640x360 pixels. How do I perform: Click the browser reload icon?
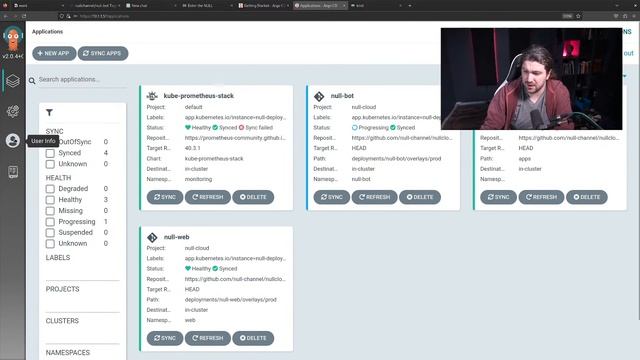24,16
